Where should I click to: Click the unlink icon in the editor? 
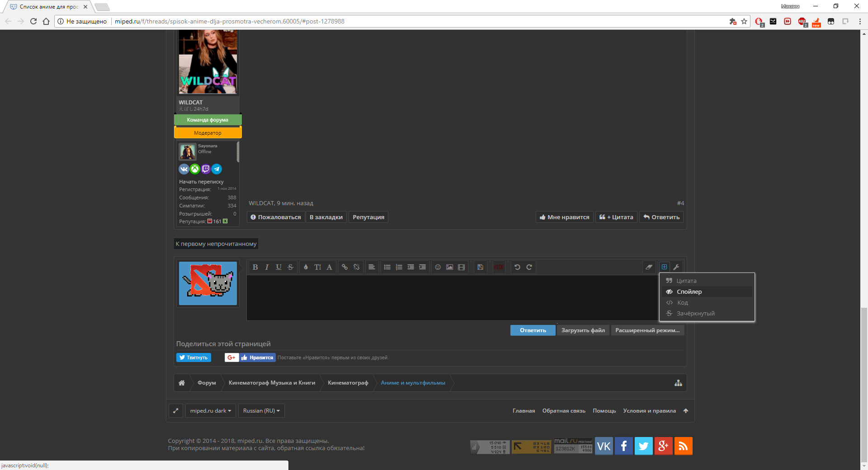pos(356,267)
